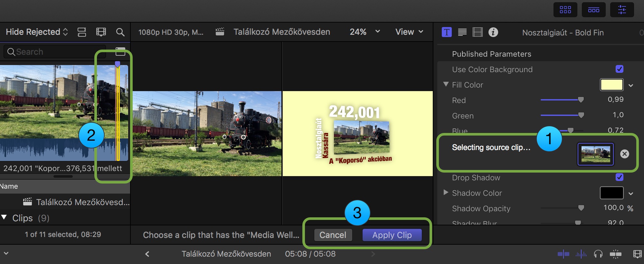Screen dimensions: 644x264
Task: Open the clip appearance list view icon
Action: [82, 32]
